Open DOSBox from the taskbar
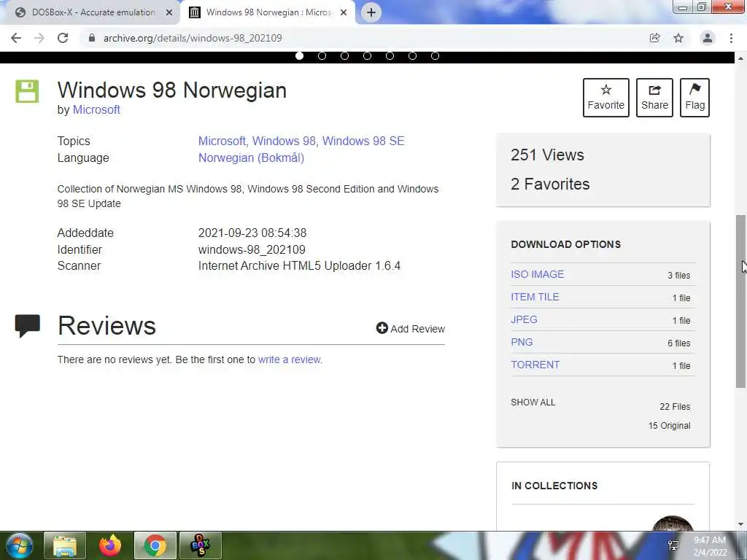747x560 pixels. point(201,546)
